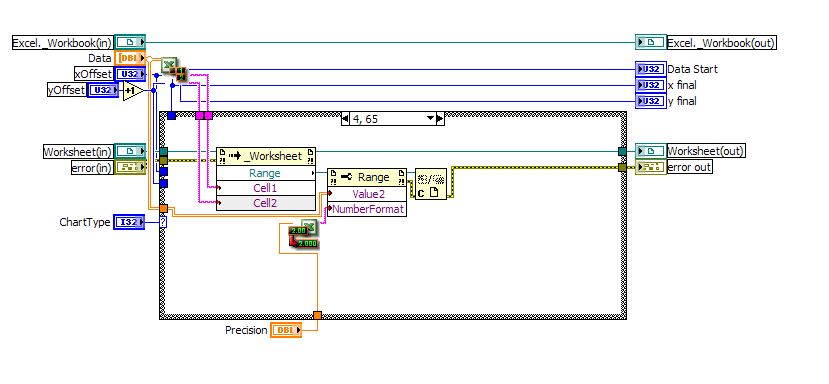
Task: Open the Excel number format subVI
Action: click(303, 234)
